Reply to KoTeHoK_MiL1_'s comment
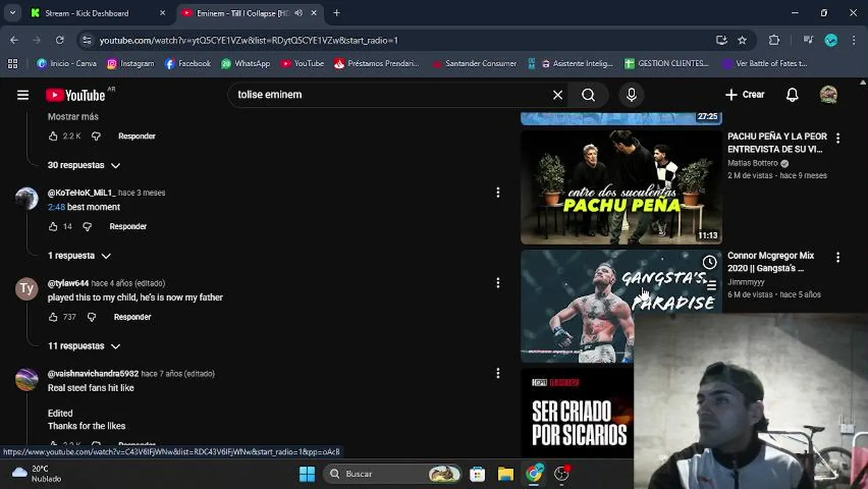868x489 pixels. pyautogui.click(x=128, y=226)
